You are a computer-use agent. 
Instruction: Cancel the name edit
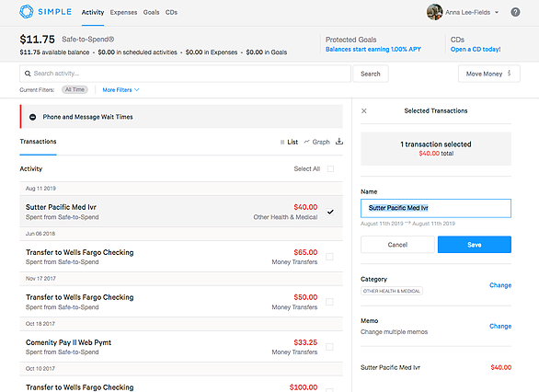[x=397, y=245]
